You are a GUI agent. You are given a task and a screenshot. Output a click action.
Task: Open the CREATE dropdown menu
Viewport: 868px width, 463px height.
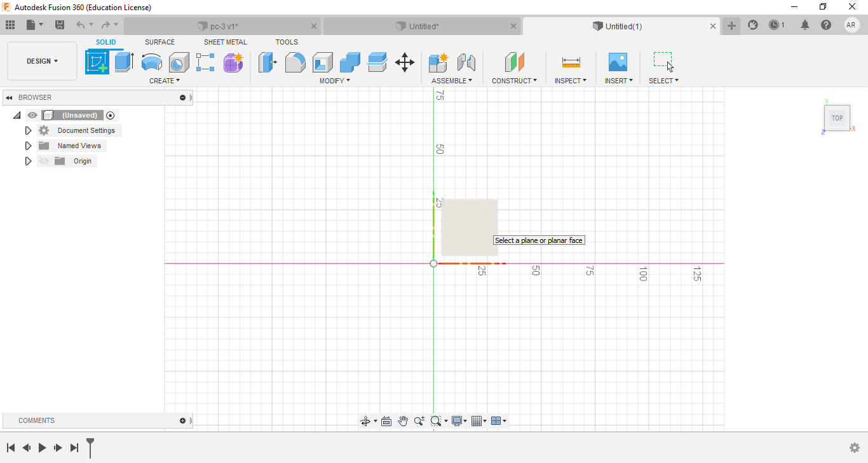[x=165, y=81]
